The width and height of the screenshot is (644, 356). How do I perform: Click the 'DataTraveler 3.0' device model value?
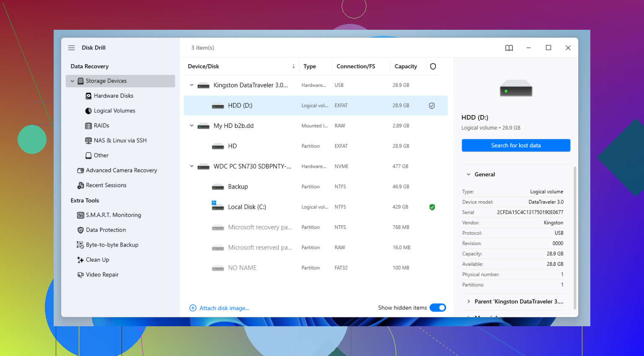pos(546,202)
